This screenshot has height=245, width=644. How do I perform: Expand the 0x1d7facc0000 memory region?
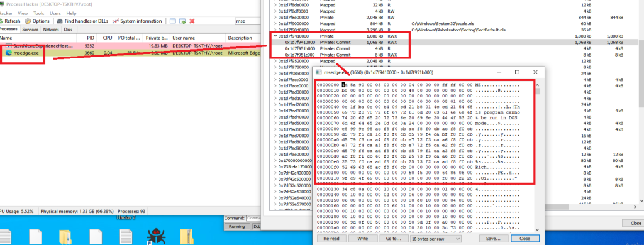click(x=275, y=79)
